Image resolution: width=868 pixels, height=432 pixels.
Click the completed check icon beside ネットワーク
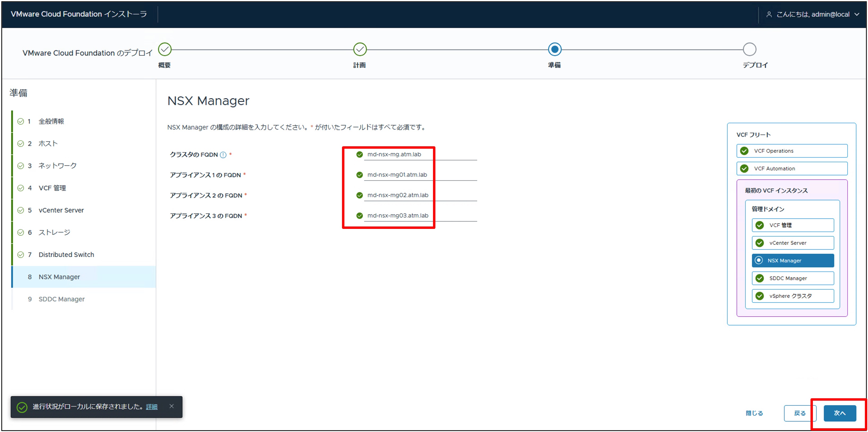(20, 166)
